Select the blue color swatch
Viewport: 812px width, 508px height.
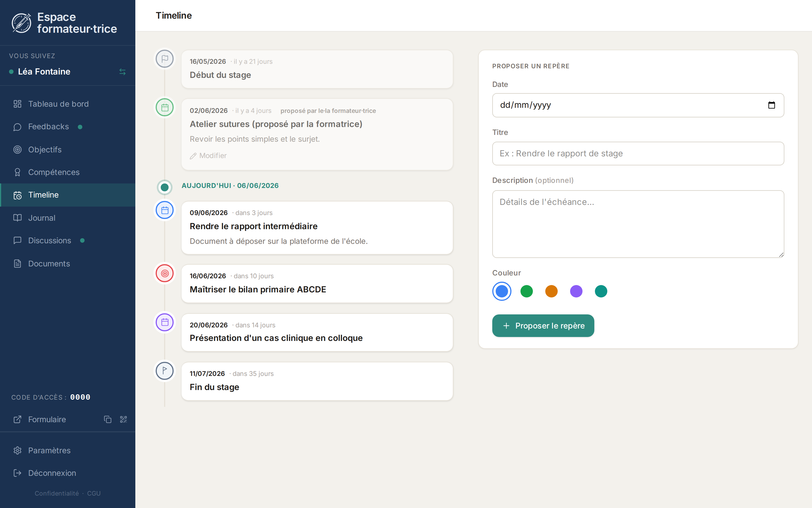click(x=502, y=291)
